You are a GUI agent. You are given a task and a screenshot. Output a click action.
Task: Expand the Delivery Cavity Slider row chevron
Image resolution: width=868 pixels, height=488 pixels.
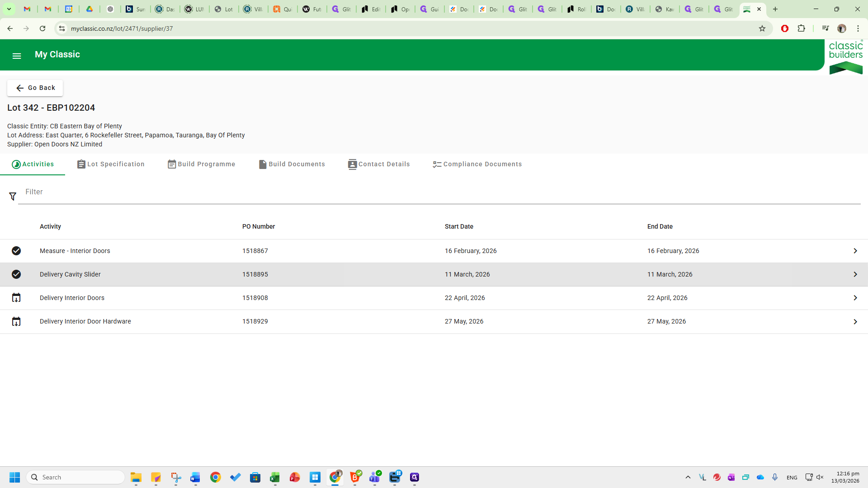click(x=855, y=274)
